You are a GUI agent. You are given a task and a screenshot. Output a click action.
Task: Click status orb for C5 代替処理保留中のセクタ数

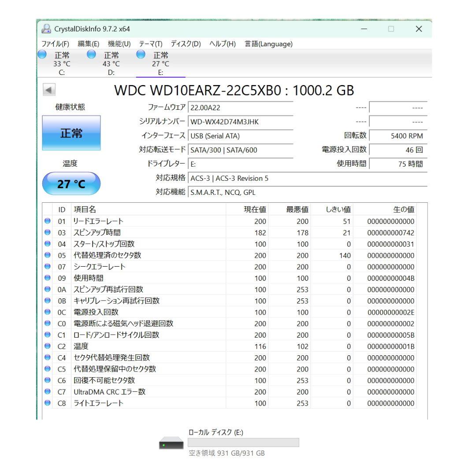(x=47, y=369)
